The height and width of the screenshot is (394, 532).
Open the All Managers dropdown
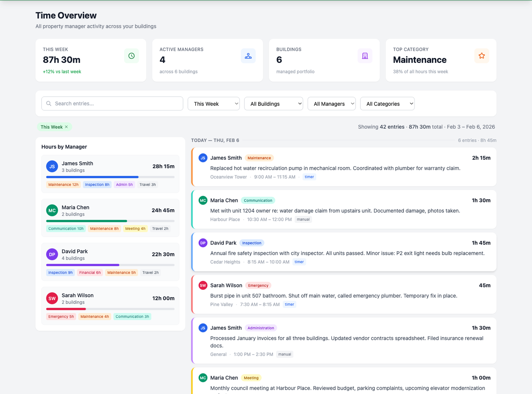pos(332,104)
